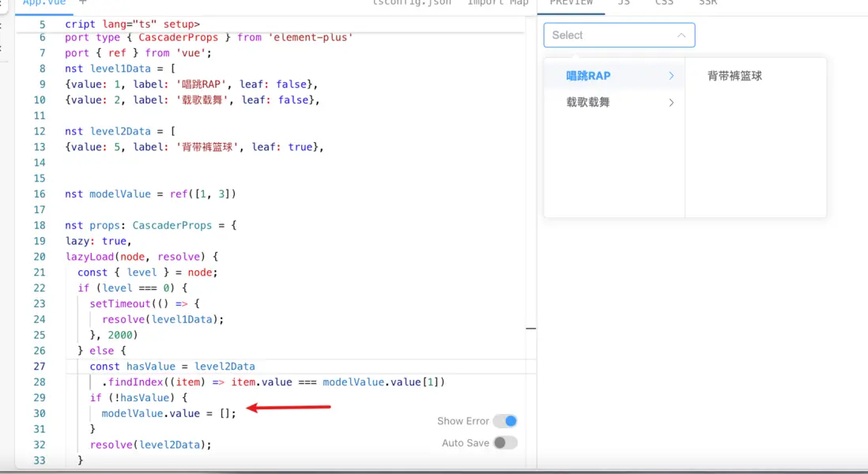Screen dimensions: 868x474
Task: Click 'level2Data' on code line 12
Action: point(120,131)
